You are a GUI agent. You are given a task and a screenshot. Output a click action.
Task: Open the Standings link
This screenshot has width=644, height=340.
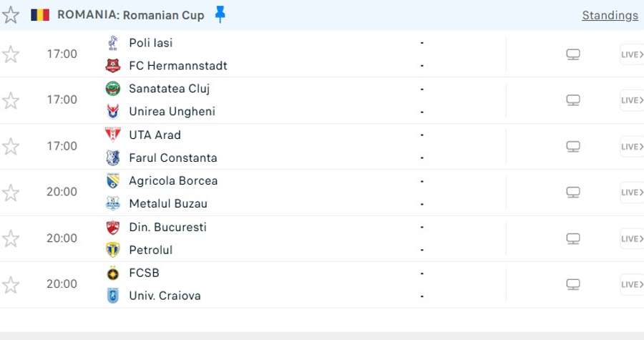(x=610, y=15)
